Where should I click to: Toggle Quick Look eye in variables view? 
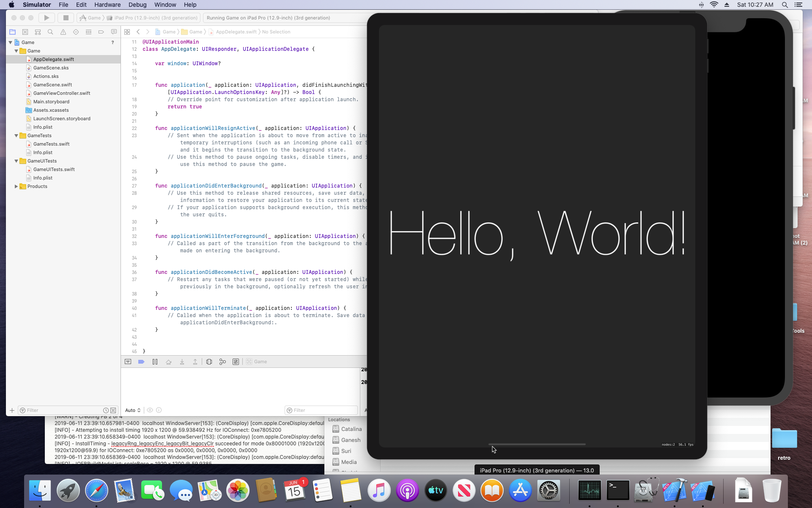150,410
